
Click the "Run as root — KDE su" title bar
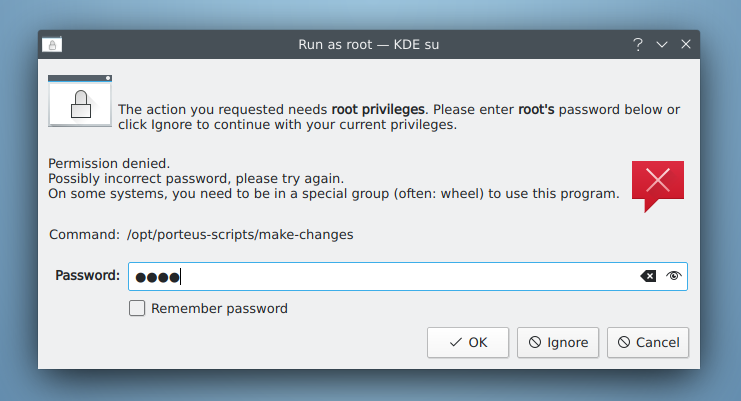(x=369, y=45)
